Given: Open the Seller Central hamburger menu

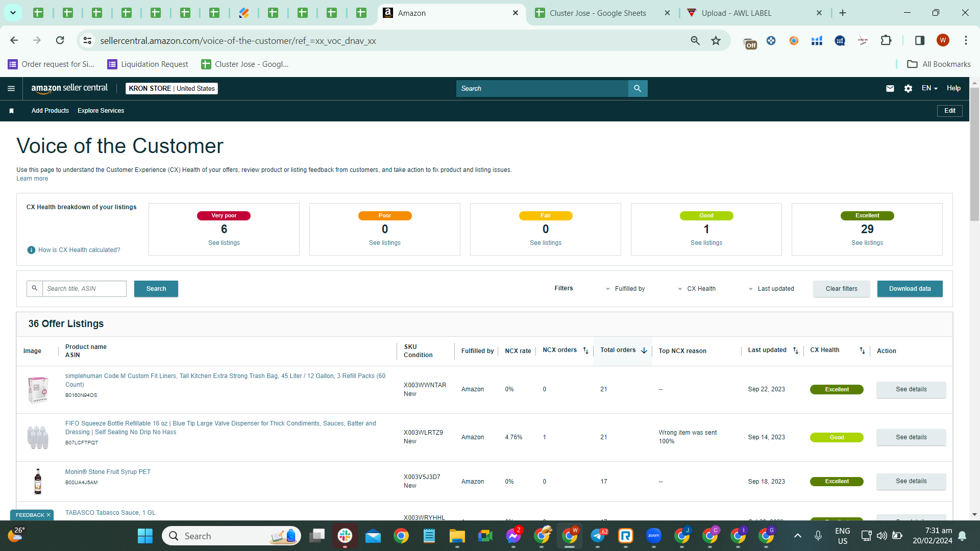Looking at the screenshot, I should [11, 88].
